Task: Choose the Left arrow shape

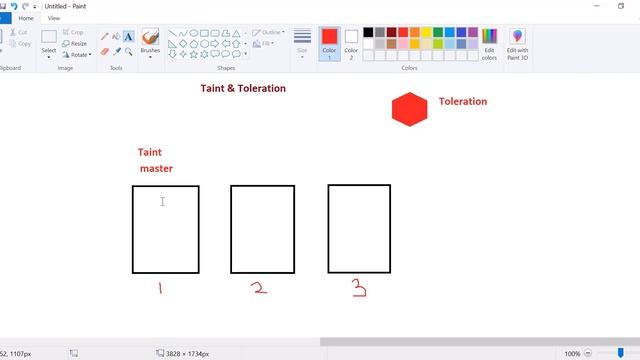Action: point(226,44)
